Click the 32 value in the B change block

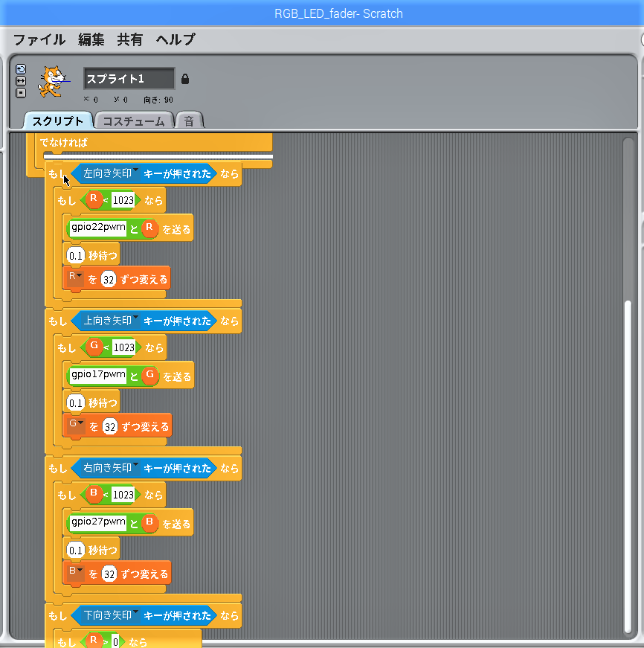pyautogui.click(x=109, y=574)
